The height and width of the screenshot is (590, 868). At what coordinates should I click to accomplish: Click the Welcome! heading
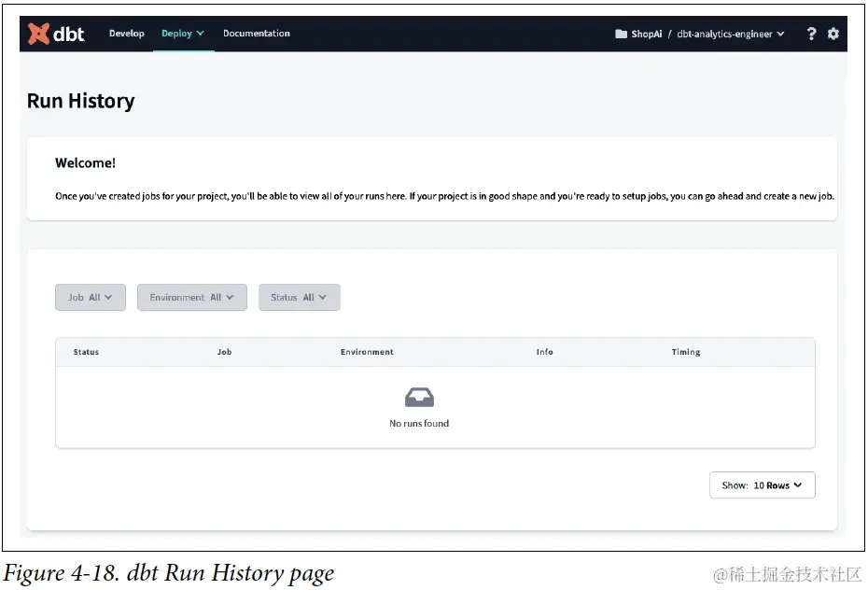85,163
